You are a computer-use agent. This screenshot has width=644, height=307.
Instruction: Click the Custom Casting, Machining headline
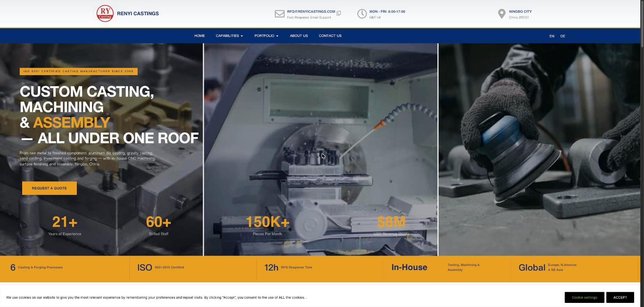click(109, 115)
